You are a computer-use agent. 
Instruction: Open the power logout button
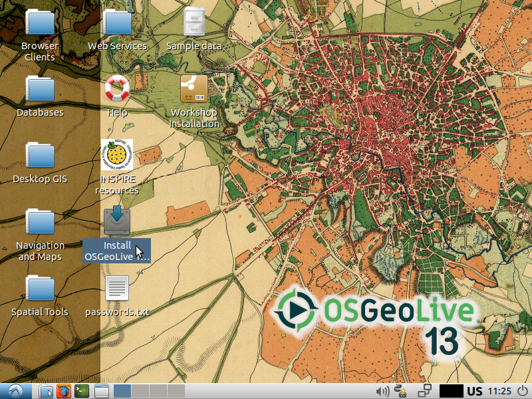[x=523, y=391]
